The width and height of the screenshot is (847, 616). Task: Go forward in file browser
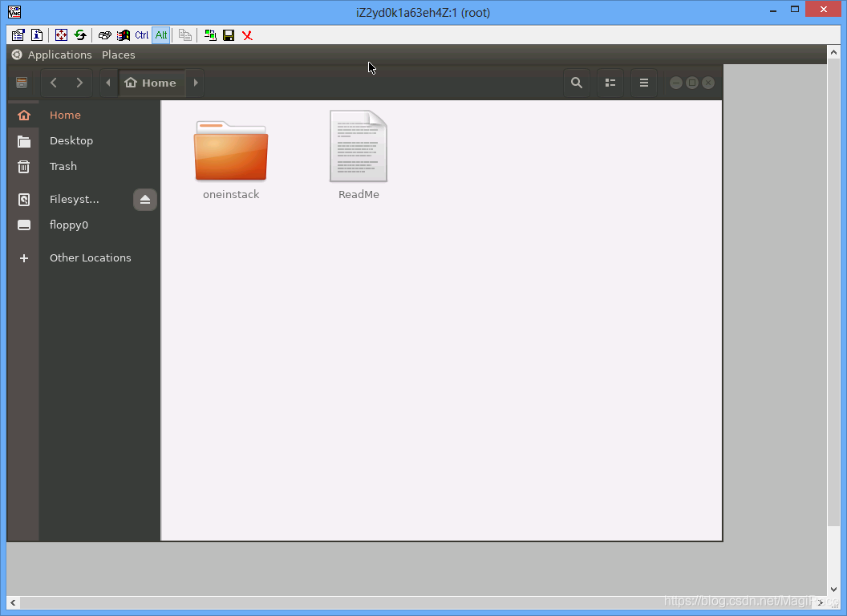[79, 83]
